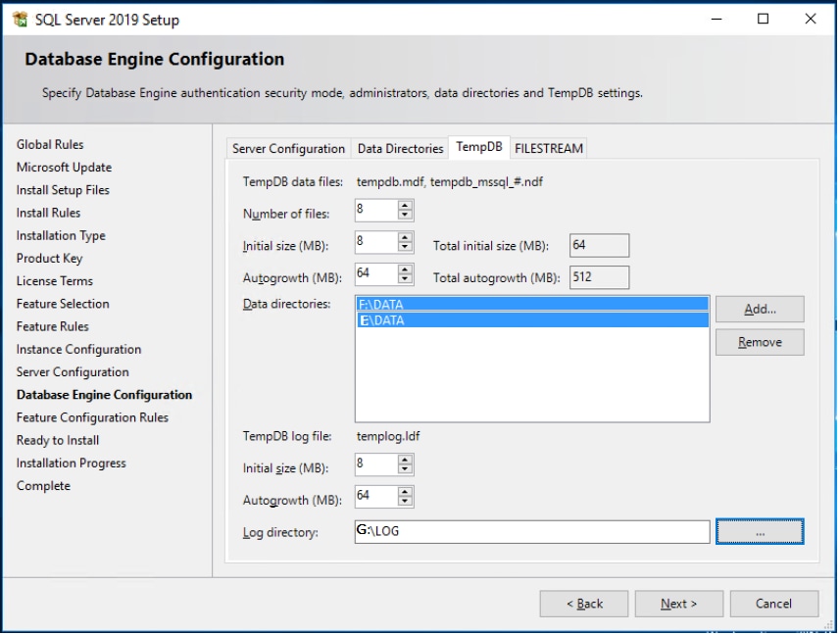840x634 pixels.
Task: Increase log file Autogrowth up arrow
Action: tap(406, 492)
